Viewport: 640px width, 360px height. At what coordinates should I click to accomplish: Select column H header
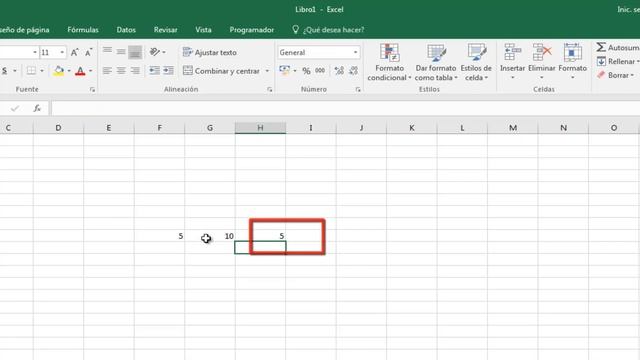point(260,128)
